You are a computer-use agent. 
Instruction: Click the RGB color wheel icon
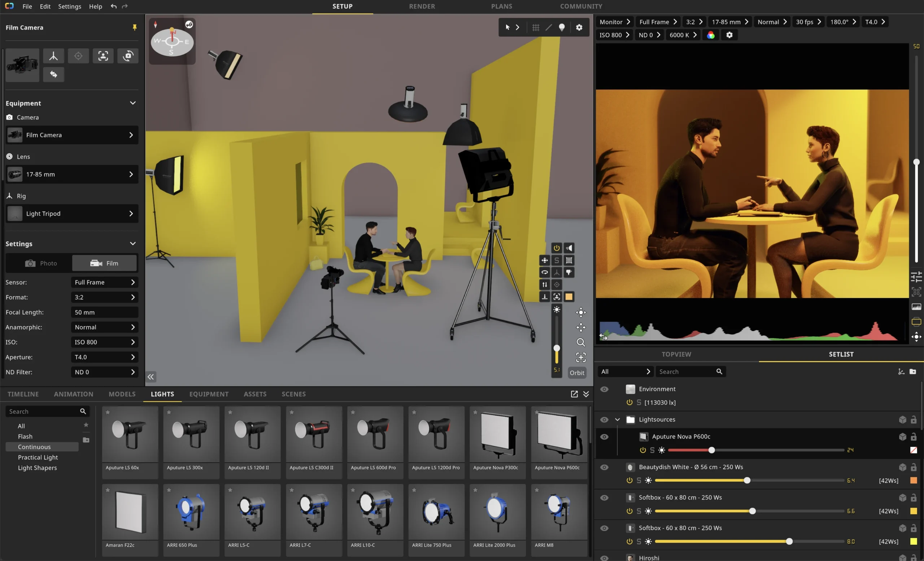pyautogui.click(x=711, y=35)
